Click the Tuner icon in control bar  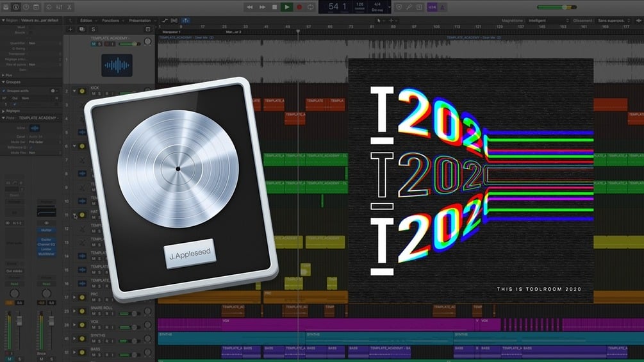[409, 7]
